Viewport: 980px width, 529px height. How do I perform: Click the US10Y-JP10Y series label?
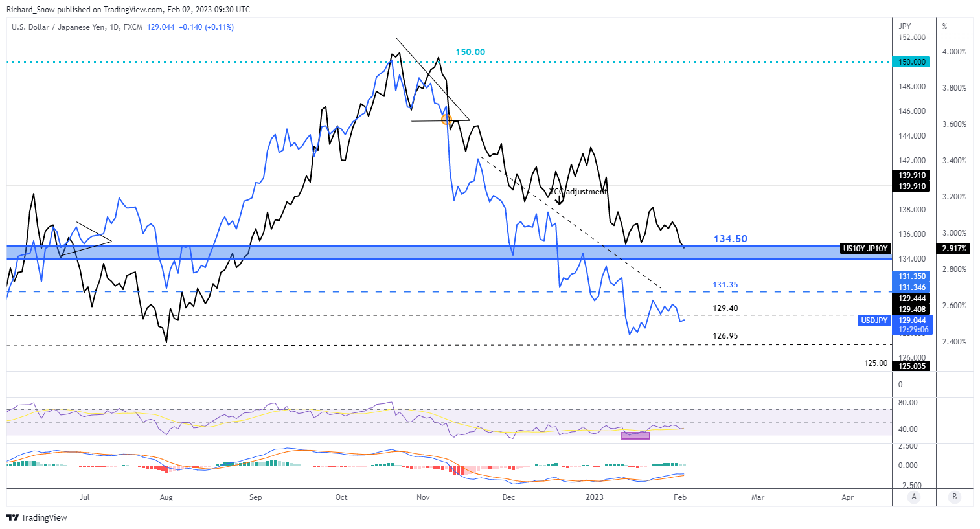(x=865, y=249)
